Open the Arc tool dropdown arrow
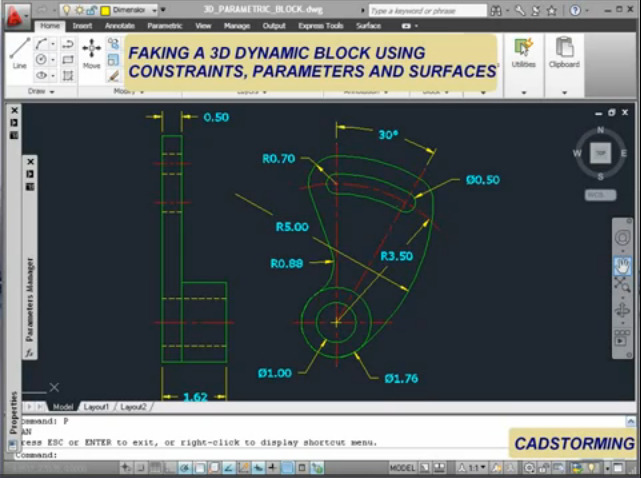The height and width of the screenshot is (478, 641). tap(52, 44)
